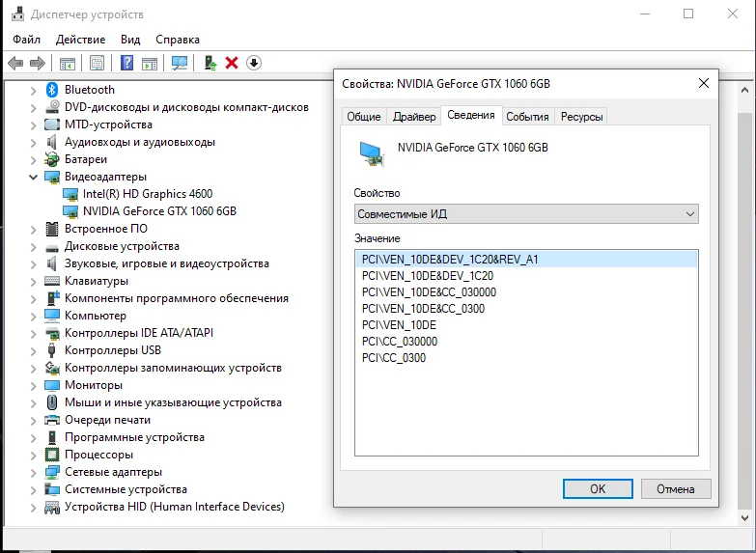Switch to the События tab

tap(527, 117)
